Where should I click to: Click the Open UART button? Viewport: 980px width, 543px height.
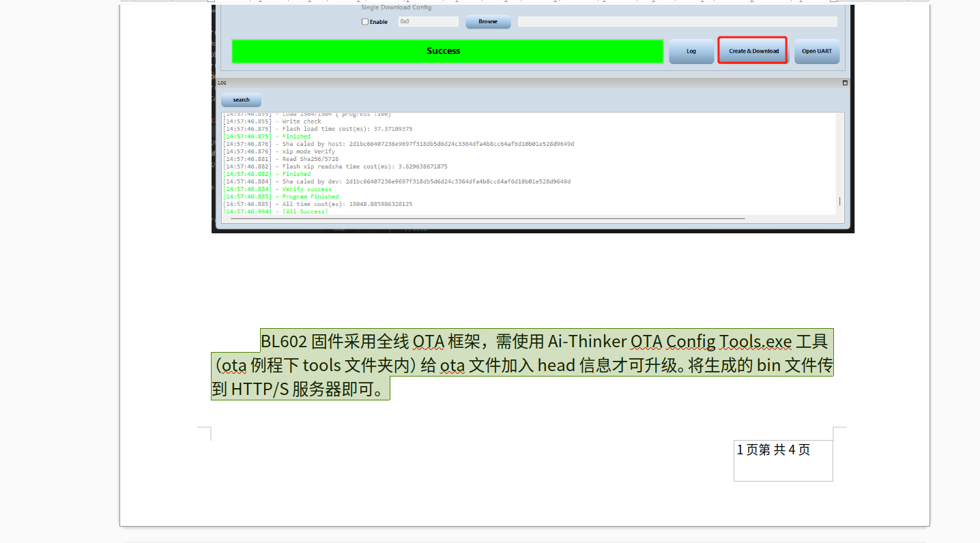coord(817,51)
